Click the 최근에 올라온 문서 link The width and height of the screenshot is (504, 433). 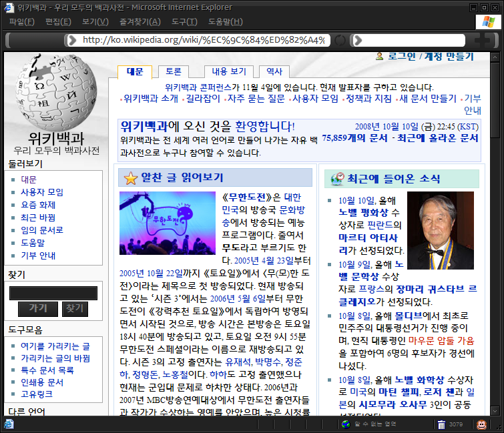click(438, 138)
